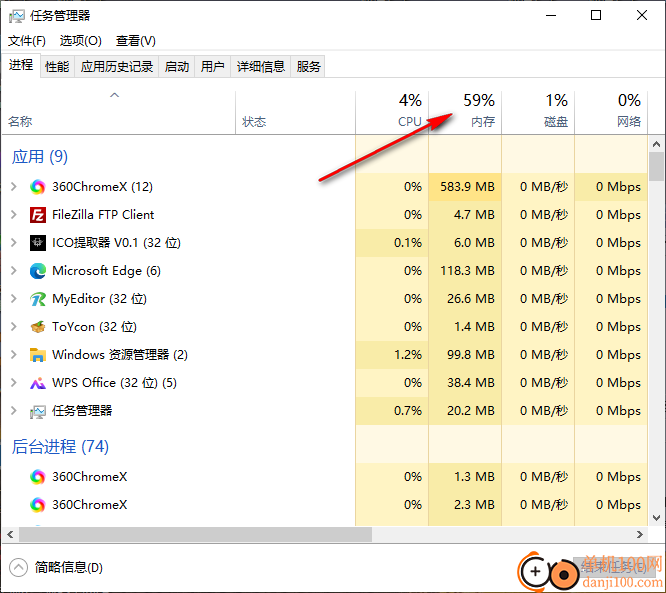The height and width of the screenshot is (593, 666).
Task: Expand the ToYcon (32 位) group
Action: [x=14, y=327]
